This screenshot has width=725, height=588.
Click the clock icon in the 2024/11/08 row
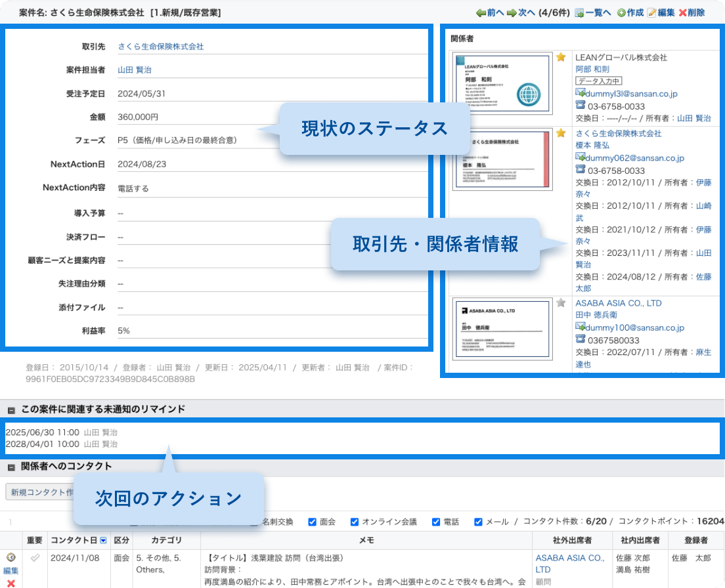[x=11, y=558]
